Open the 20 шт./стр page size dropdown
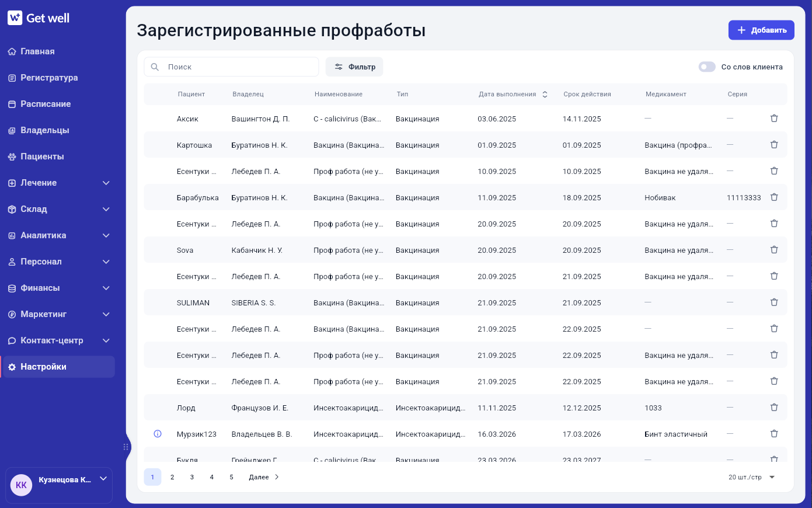Viewport: 812px width, 508px height. 752,477
